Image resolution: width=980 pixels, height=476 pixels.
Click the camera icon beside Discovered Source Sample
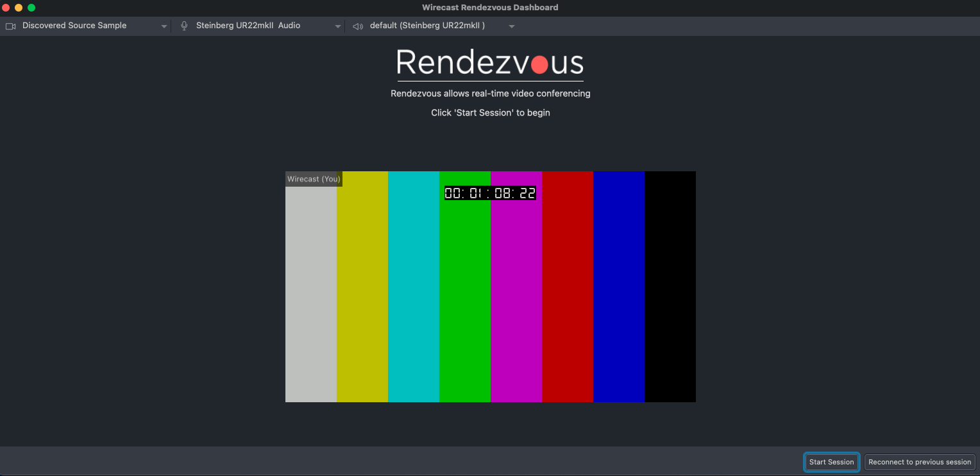(x=10, y=26)
